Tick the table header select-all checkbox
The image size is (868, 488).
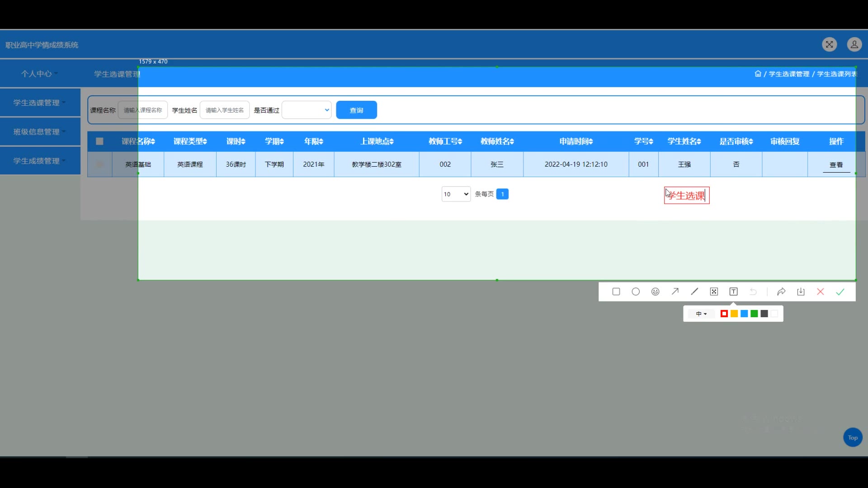pos(99,141)
